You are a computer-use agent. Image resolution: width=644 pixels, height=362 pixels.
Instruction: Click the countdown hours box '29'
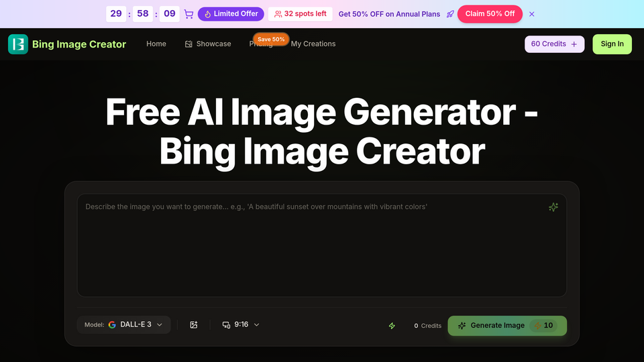coord(116,14)
